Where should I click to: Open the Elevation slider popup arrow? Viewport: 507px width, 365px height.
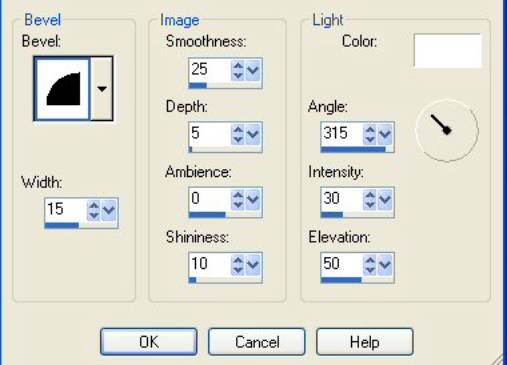[x=385, y=265]
